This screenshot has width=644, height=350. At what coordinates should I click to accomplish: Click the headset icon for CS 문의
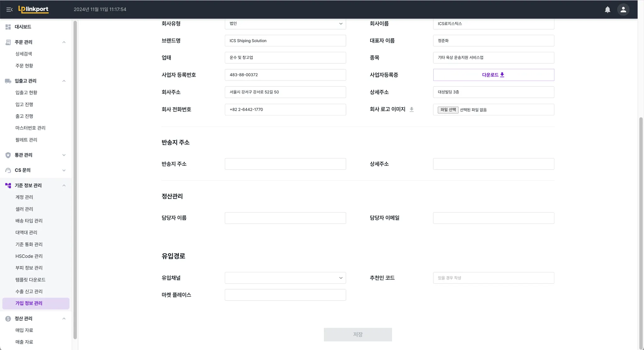(x=8, y=170)
